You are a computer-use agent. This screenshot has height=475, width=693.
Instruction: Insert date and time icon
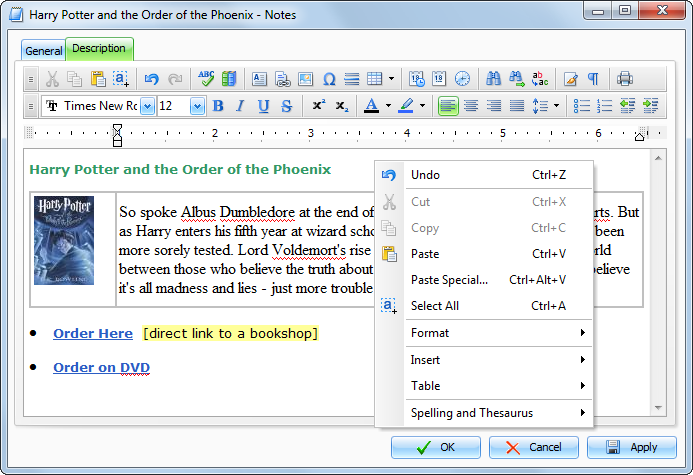tap(417, 79)
